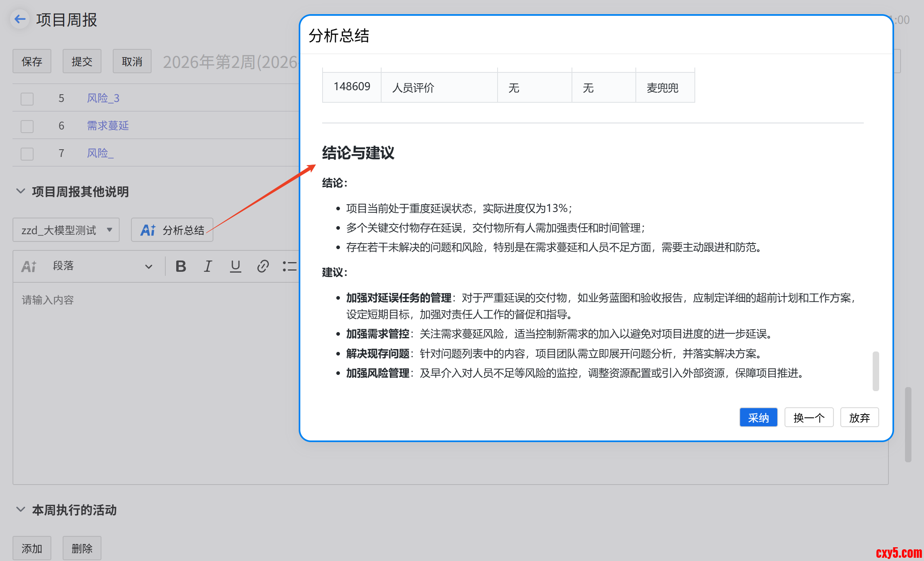Apply underline formatting in the editor
Viewport: 924px width, 561px height.
pos(235,266)
